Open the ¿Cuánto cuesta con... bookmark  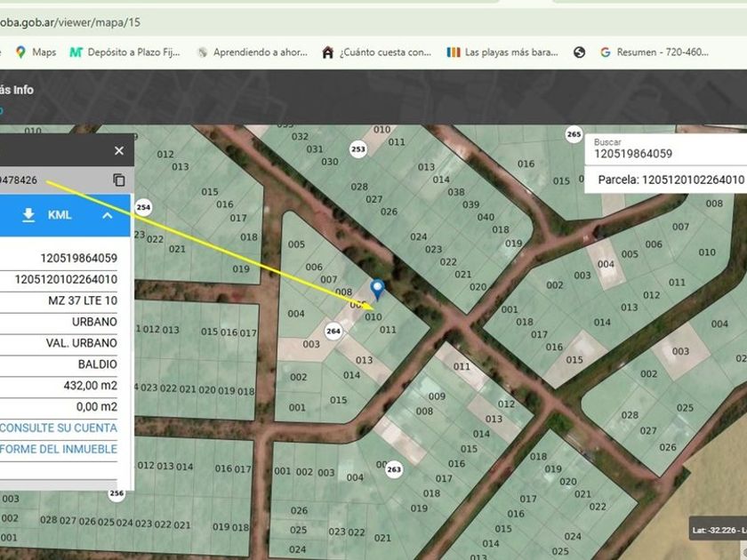pyautogui.click(x=377, y=52)
